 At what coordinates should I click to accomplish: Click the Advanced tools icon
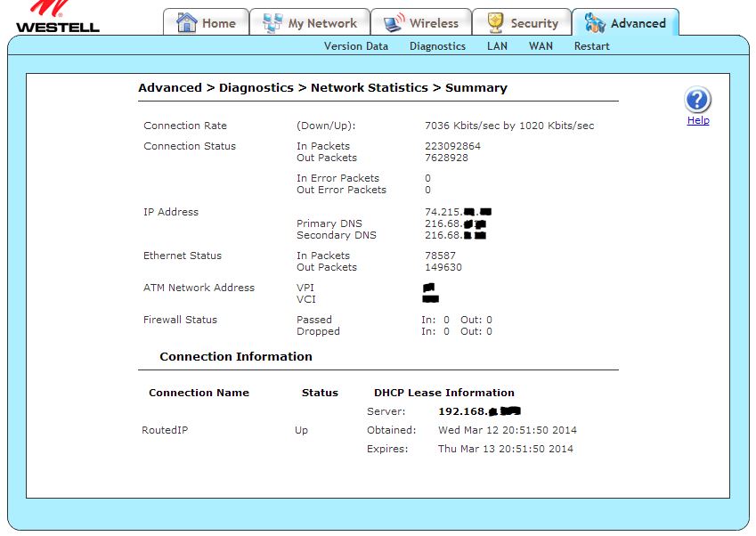point(595,22)
